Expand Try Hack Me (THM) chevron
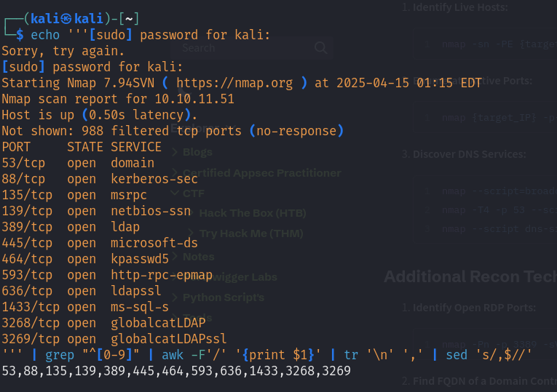This screenshot has width=557, height=392. pos(191,233)
